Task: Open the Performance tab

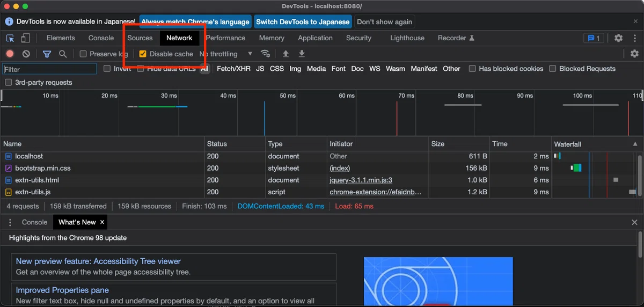Action: [x=225, y=38]
